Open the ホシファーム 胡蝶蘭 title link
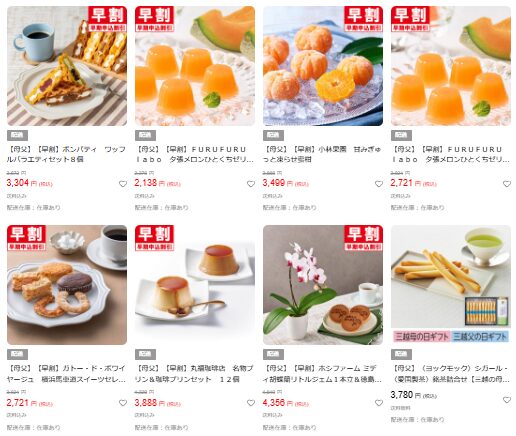This screenshot has height=436, width=516. click(322, 374)
